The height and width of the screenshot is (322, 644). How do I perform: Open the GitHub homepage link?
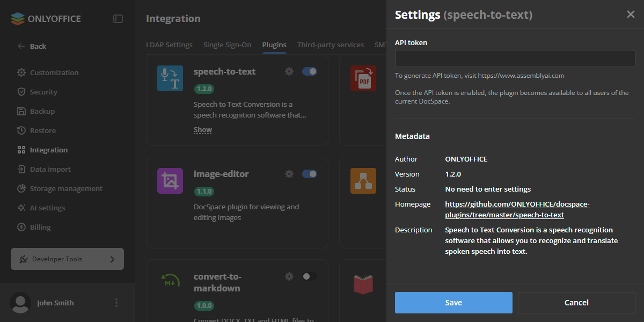coord(517,209)
